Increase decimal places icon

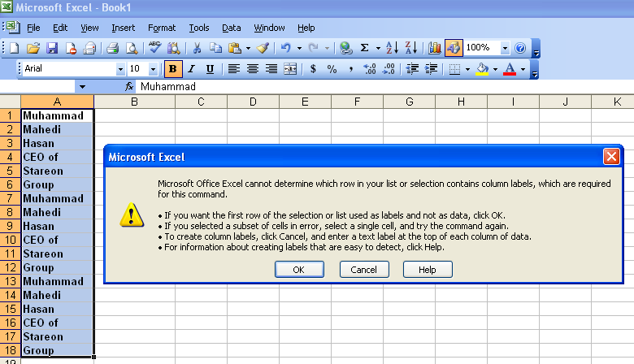pyautogui.click(x=370, y=69)
